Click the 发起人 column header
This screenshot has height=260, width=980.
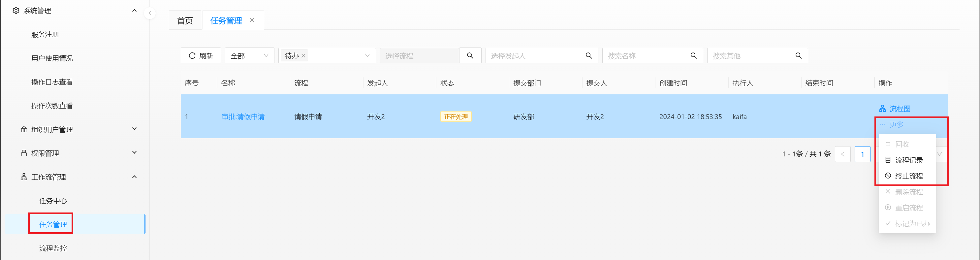point(377,83)
